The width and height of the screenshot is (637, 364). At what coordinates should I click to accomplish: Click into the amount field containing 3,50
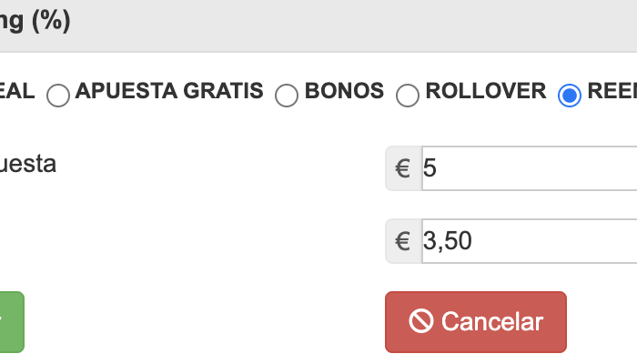[x=530, y=241]
